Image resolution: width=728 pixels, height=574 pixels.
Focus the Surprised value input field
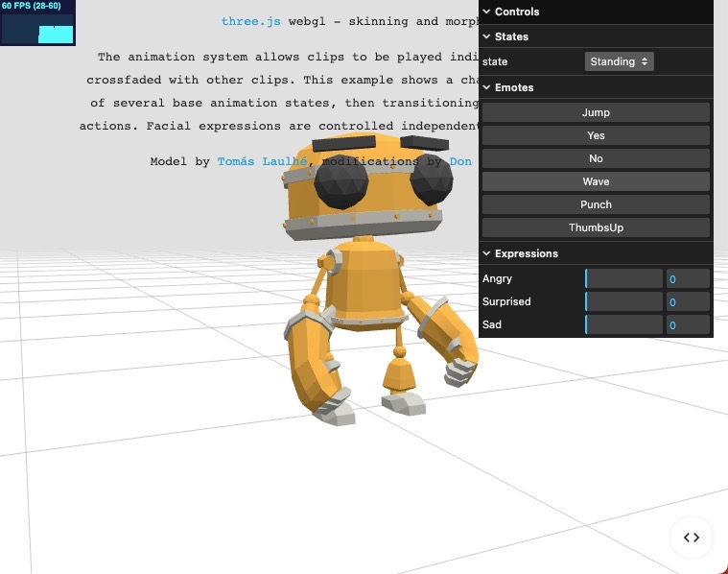[688, 301]
